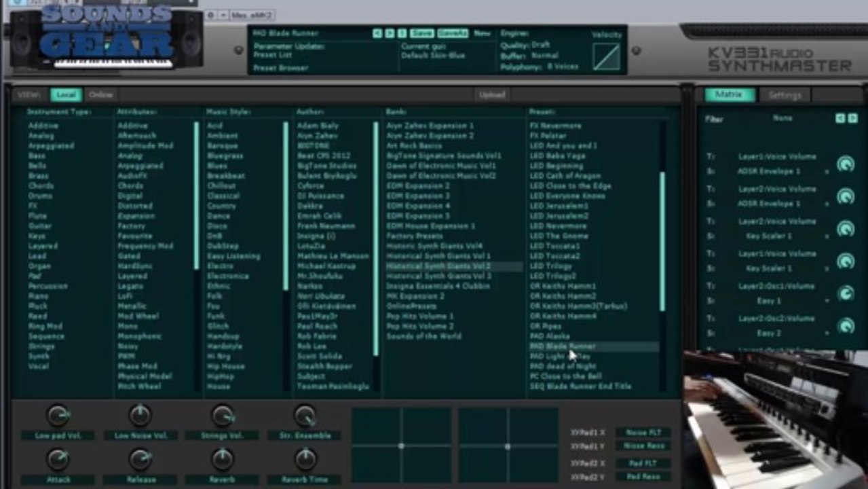The image size is (868, 489).
Task: Select Ambient in Music Style list
Action: [223, 136]
